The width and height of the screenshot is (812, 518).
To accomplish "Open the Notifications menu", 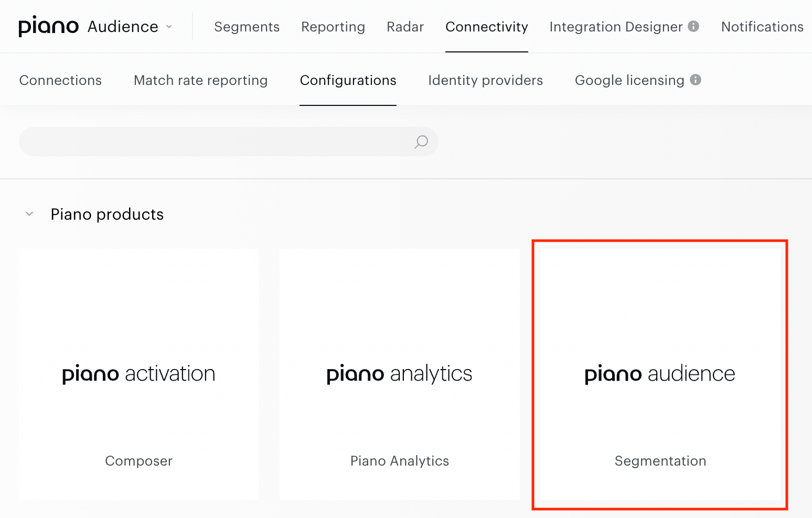I will click(762, 27).
